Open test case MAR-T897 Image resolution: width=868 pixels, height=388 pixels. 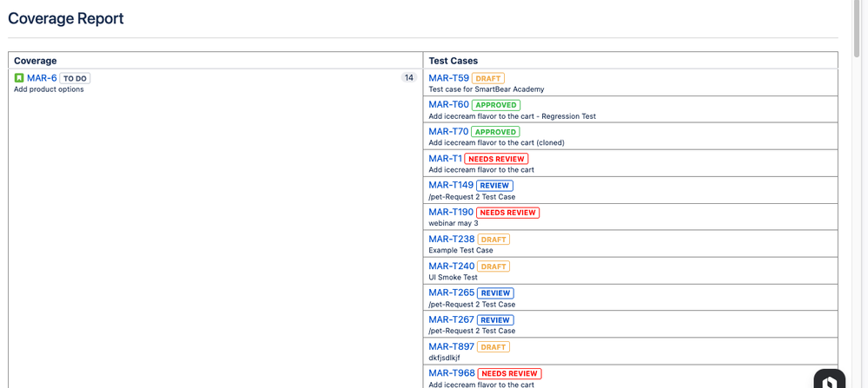(x=451, y=346)
